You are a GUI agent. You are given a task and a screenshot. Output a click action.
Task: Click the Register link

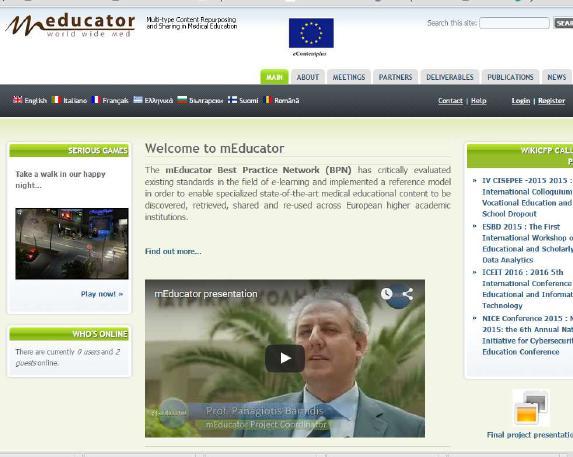(x=551, y=101)
